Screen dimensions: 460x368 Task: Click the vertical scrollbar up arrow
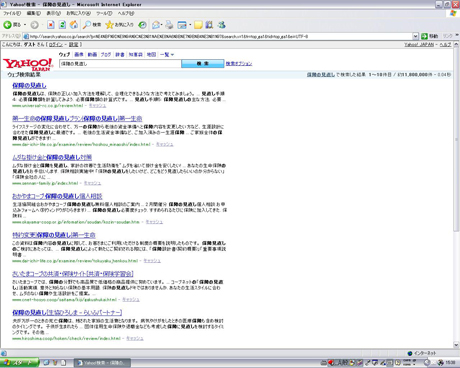[x=456, y=45]
